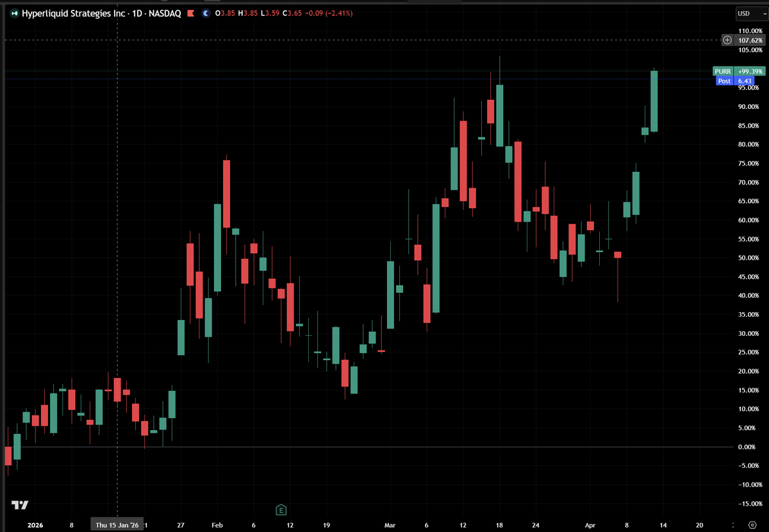Click the Hyperliquid symbol logo icon

[x=15, y=13]
